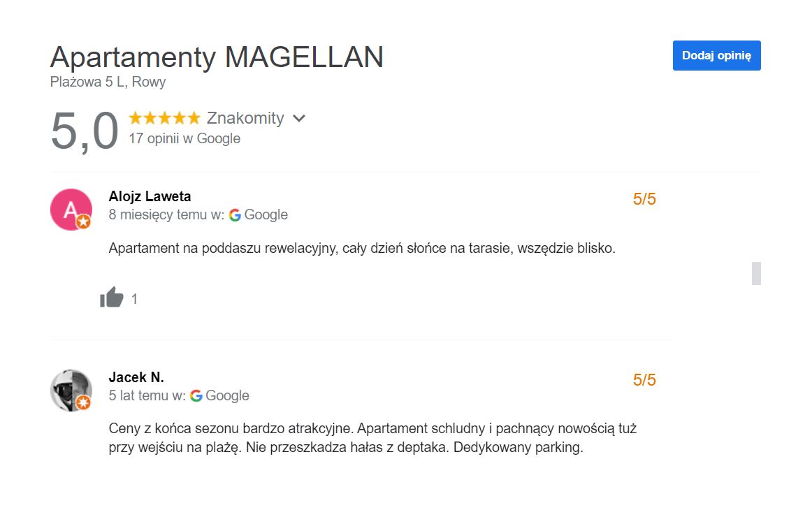Click the like count next to thumbs up
This screenshot has height=510, width=812.
[x=134, y=299]
